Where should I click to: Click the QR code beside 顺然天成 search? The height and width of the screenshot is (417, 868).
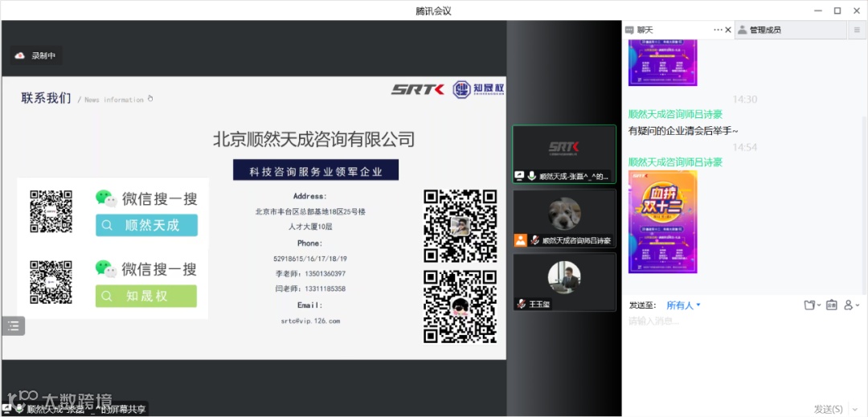(51, 212)
